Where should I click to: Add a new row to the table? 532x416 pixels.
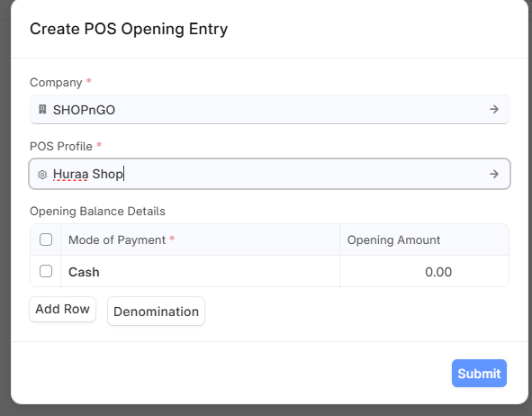point(62,309)
